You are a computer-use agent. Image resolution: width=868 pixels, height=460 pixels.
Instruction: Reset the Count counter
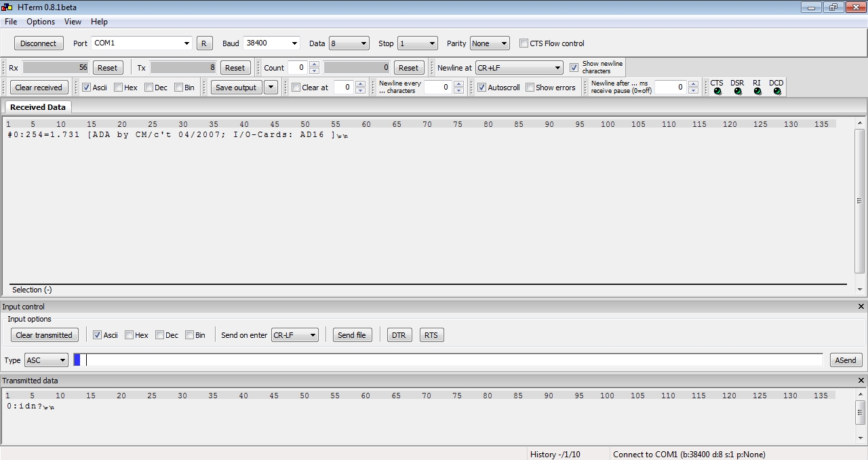pos(408,68)
